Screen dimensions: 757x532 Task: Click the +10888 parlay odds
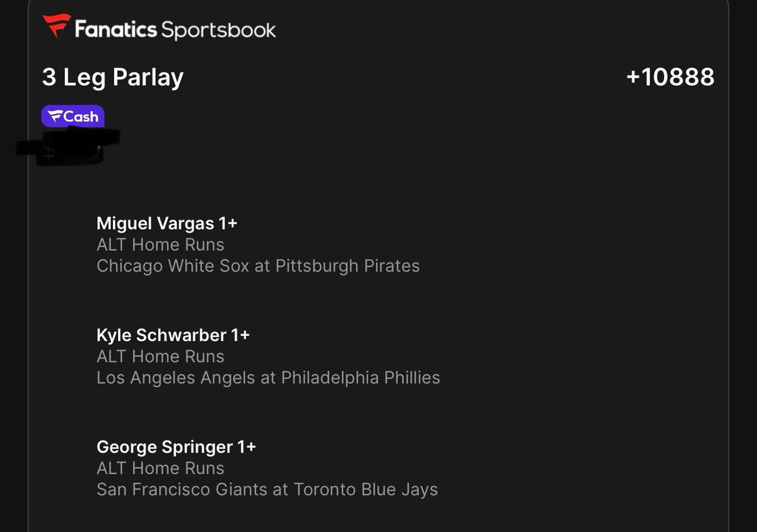[670, 78]
